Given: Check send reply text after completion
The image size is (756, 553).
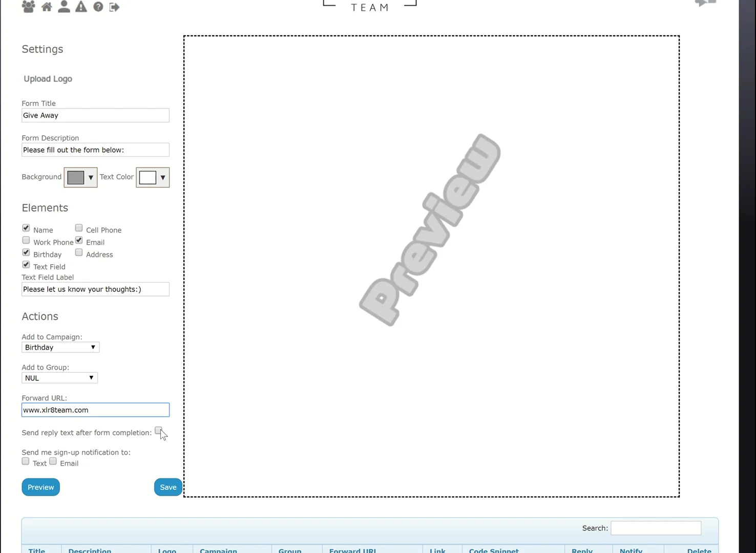Looking at the screenshot, I should 158,431.
